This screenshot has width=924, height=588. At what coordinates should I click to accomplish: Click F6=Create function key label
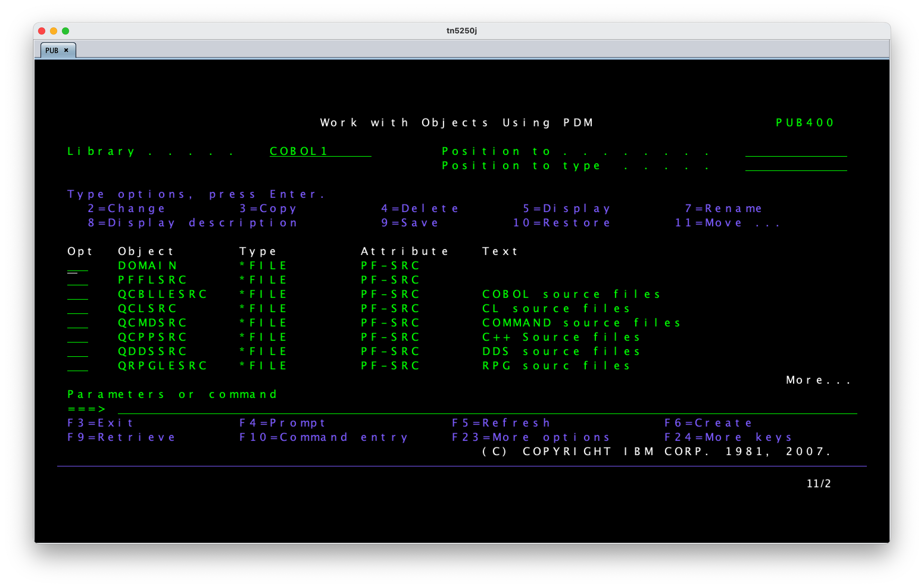pyautogui.click(x=708, y=423)
